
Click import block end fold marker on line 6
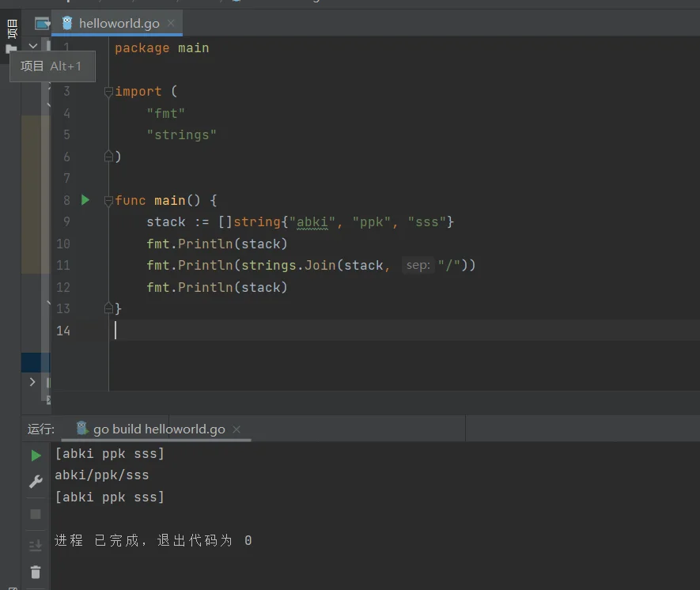(108, 157)
